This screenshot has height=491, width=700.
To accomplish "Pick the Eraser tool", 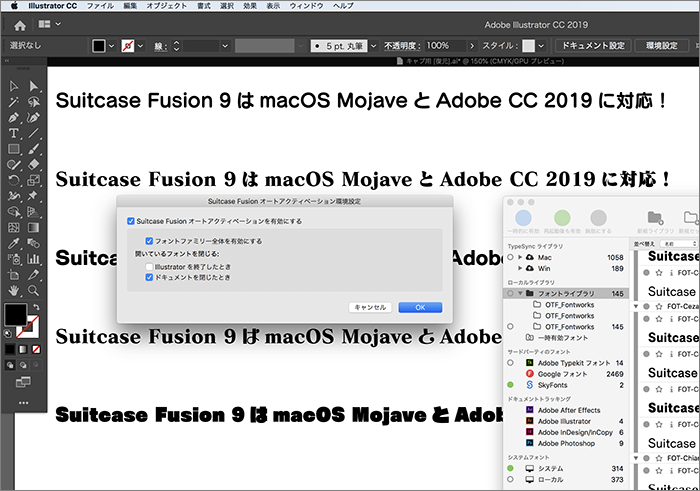I will [x=33, y=165].
